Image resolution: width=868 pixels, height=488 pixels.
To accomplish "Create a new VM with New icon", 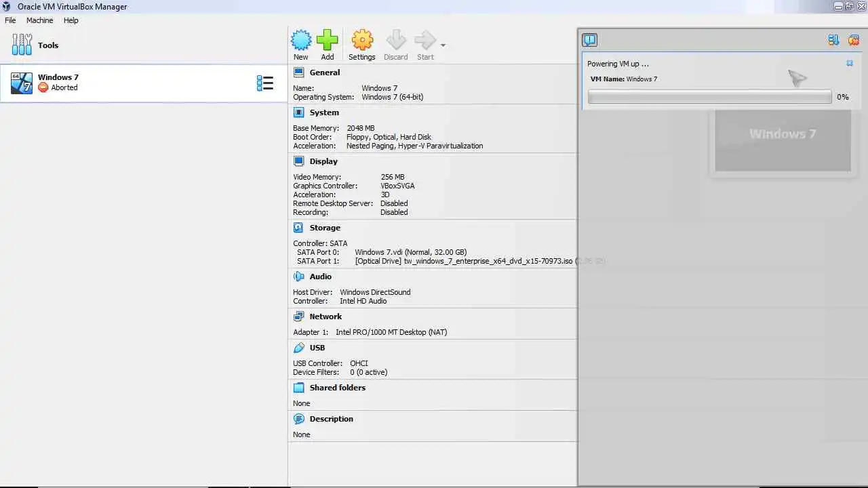I will (x=301, y=40).
